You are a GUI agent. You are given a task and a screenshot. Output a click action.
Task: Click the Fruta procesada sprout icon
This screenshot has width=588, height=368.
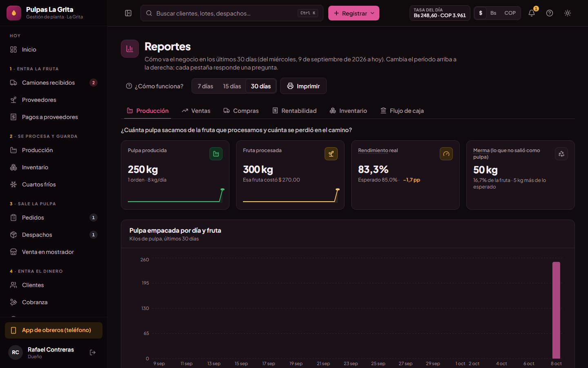331,154
